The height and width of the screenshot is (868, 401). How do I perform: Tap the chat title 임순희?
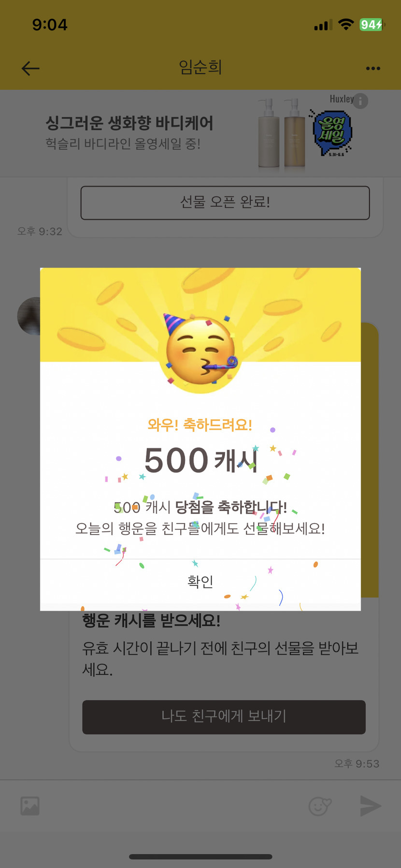pyautogui.click(x=200, y=67)
